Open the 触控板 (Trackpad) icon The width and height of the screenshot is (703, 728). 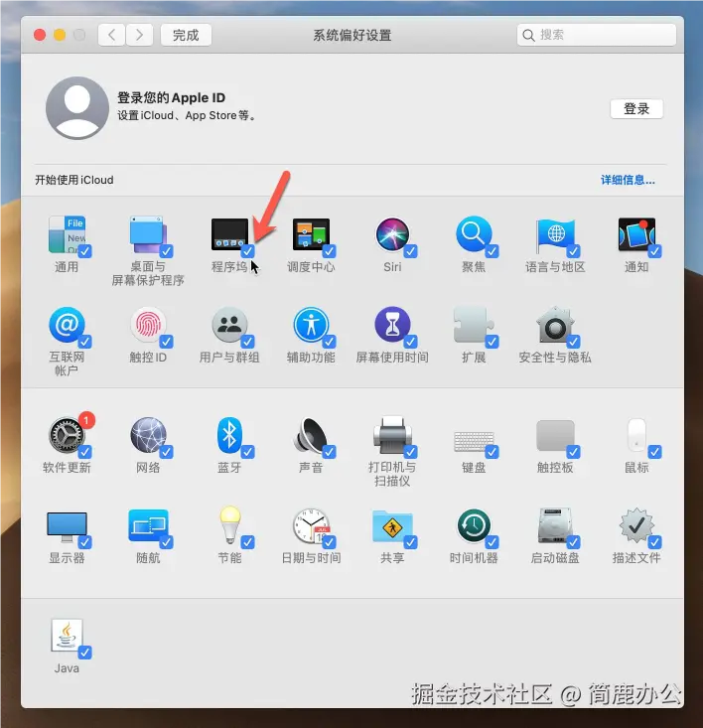[555, 435]
